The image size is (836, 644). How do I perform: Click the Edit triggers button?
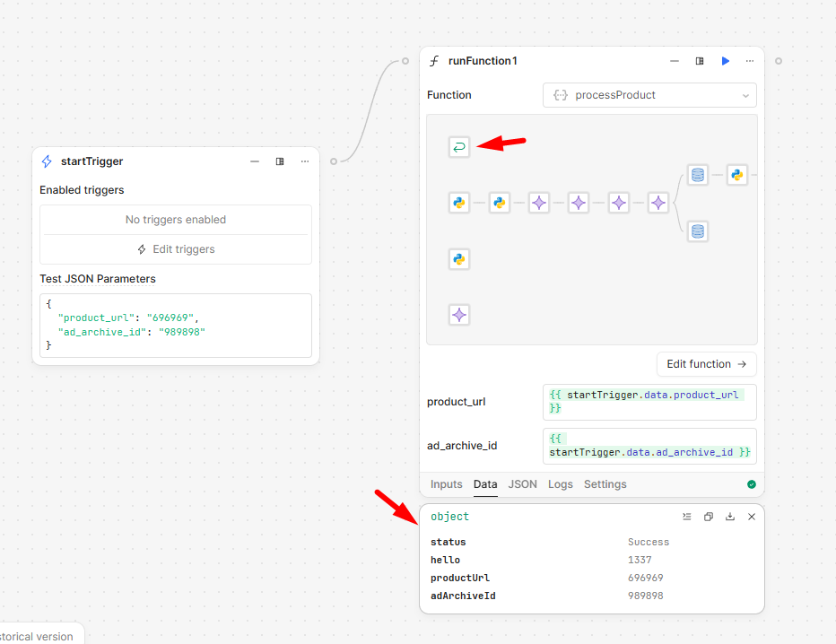tap(176, 249)
